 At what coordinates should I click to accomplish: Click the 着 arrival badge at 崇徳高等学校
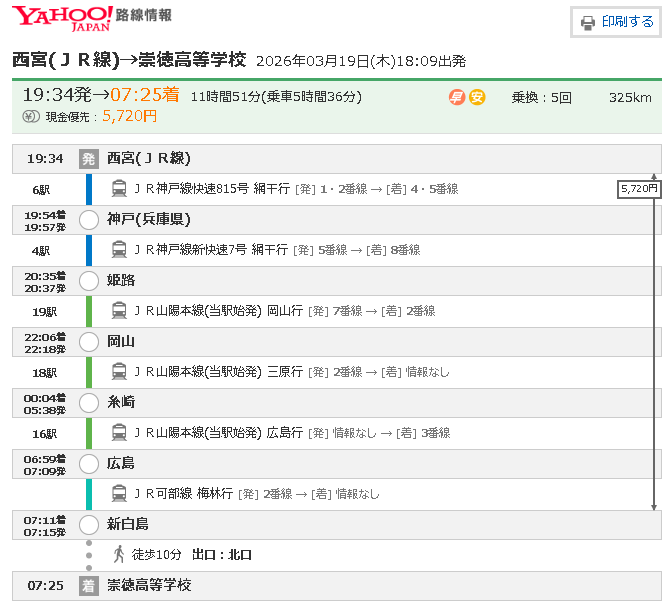point(89,585)
